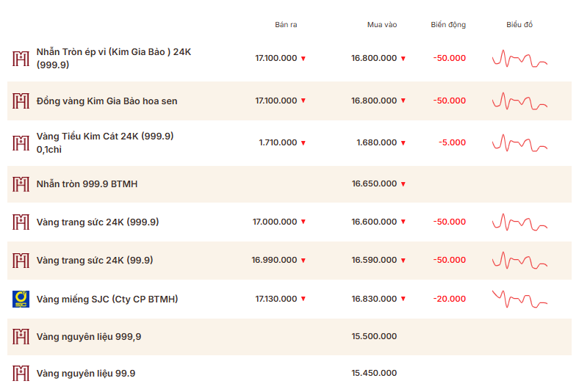The height and width of the screenshot is (392, 579).
Task: Click the SJC logo icon
Action: (x=21, y=299)
